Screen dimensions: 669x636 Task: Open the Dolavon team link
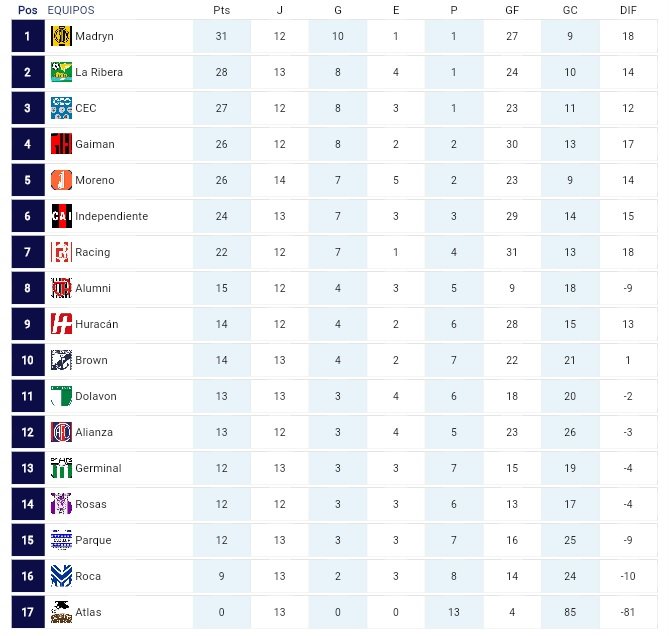coord(96,396)
